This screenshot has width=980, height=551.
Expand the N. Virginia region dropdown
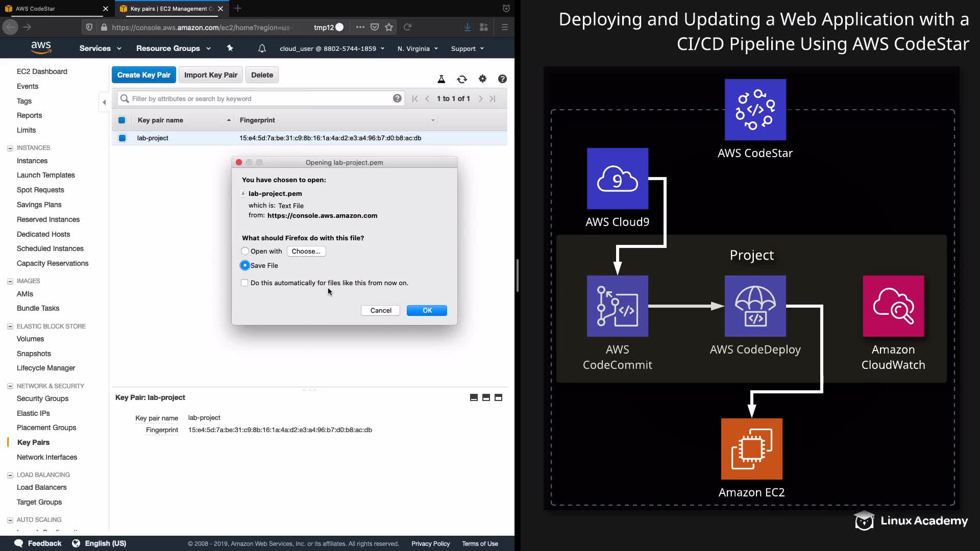tap(418, 48)
